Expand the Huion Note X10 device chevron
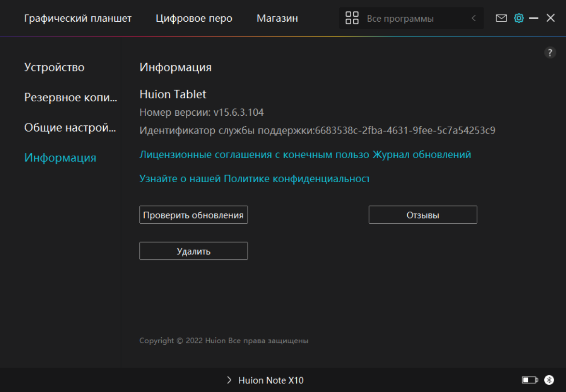The width and height of the screenshot is (566, 392). (229, 380)
